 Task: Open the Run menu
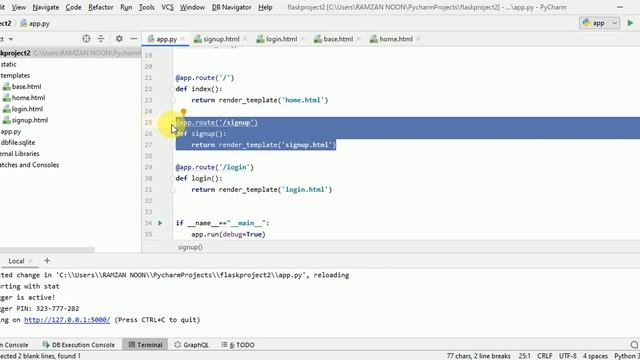[126, 7]
